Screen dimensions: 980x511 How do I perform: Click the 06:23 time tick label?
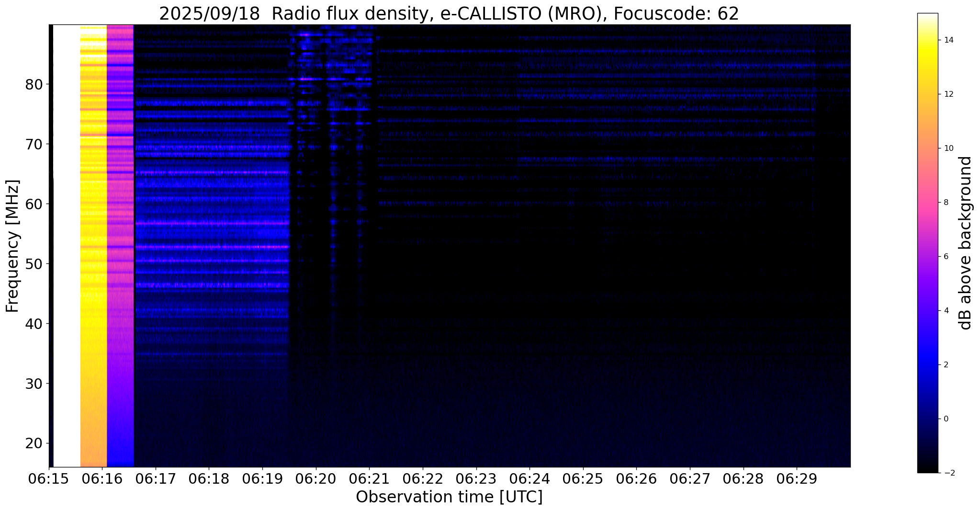476,479
